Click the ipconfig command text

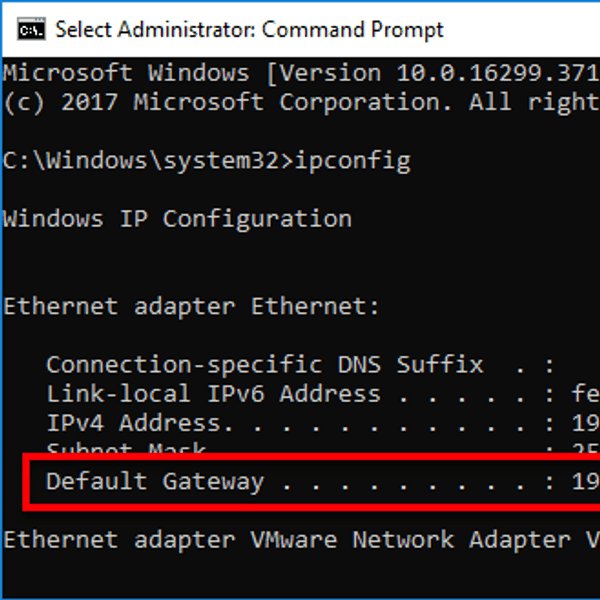pos(353,161)
